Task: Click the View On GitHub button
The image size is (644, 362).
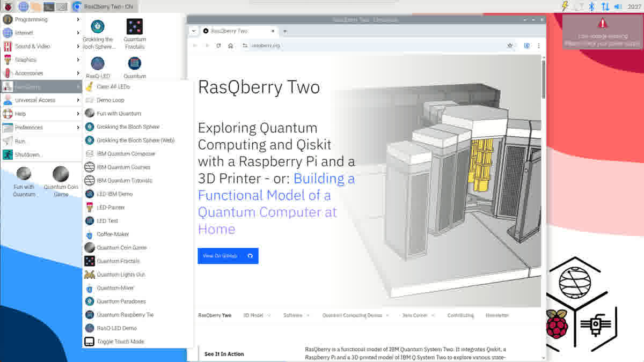Action: (x=228, y=256)
